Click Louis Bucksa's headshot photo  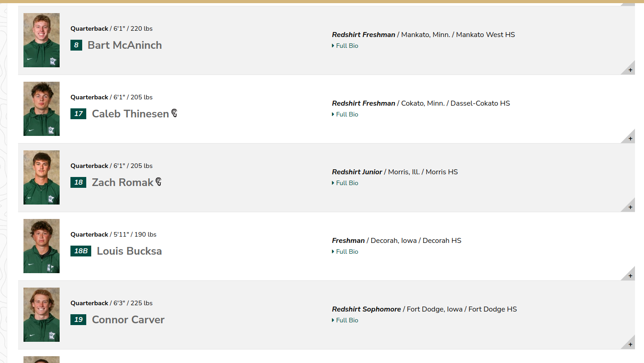click(x=42, y=246)
